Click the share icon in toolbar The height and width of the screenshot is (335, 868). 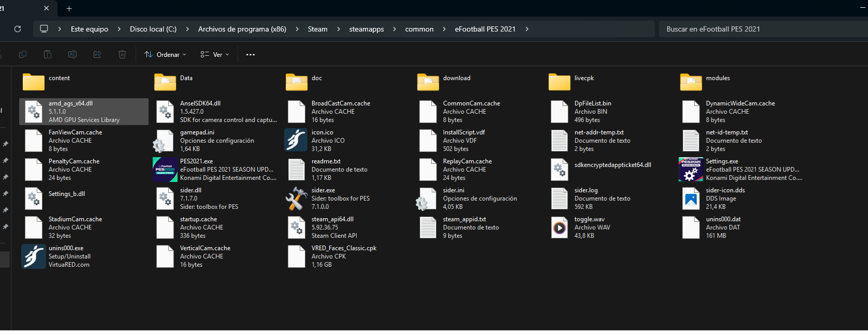97,54
